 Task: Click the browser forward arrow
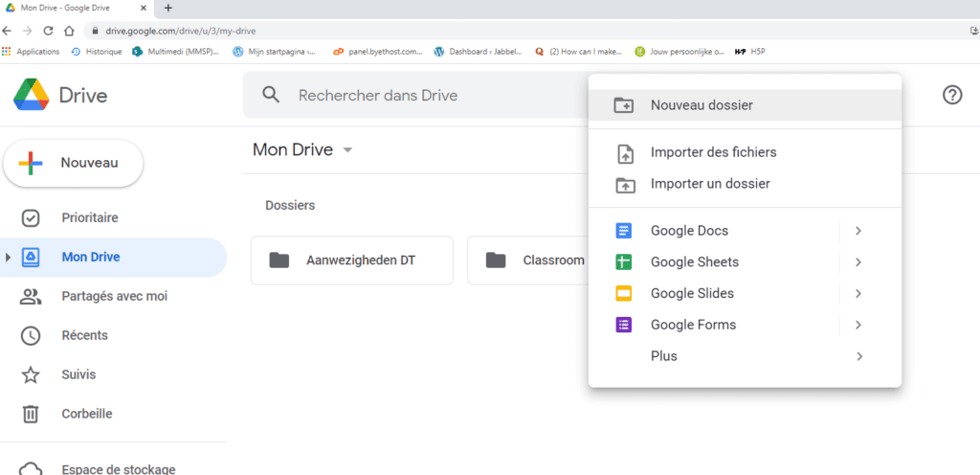[x=27, y=31]
